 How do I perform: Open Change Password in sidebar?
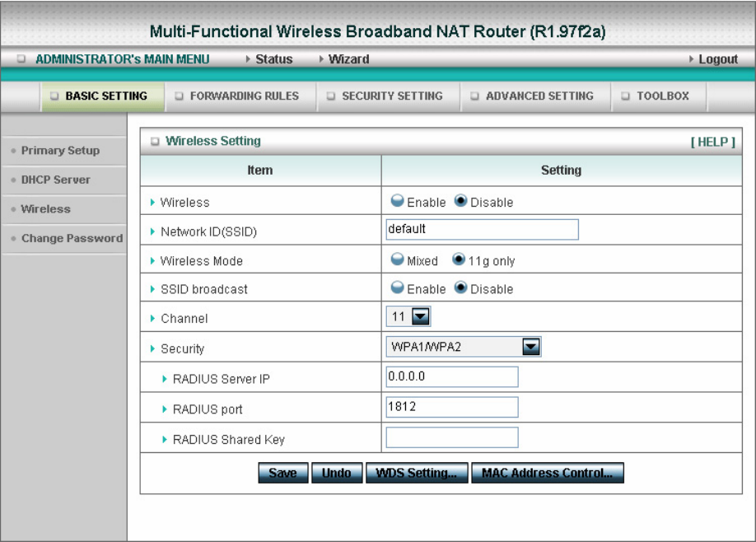(72, 238)
